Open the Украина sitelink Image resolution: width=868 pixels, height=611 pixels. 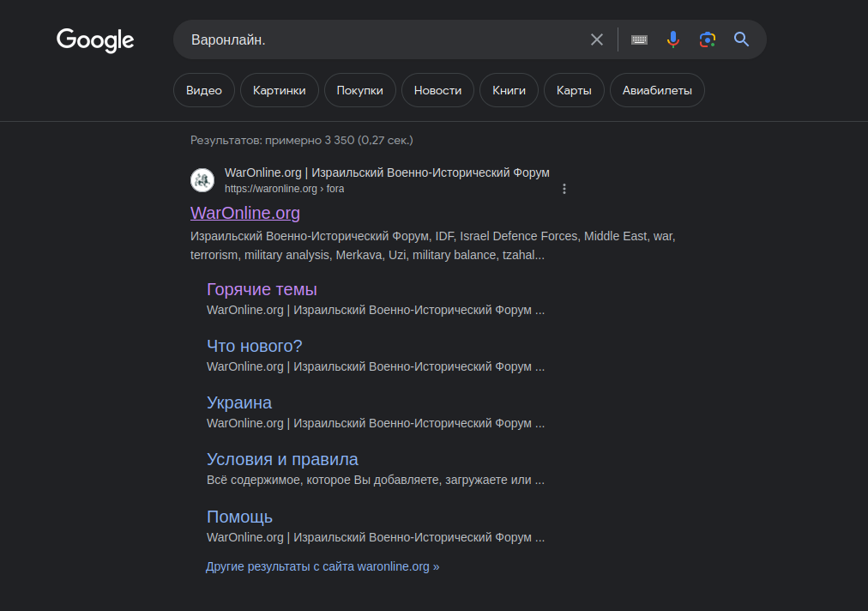239,402
